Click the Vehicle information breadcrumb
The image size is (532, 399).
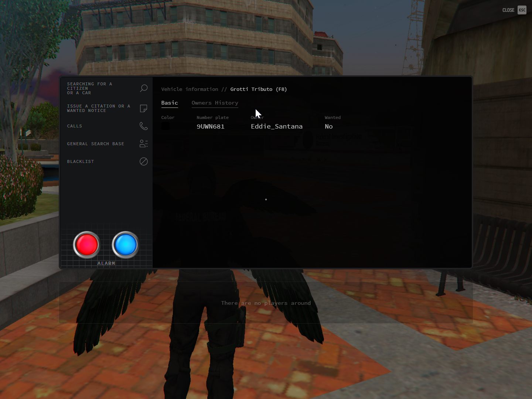point(190,89)
